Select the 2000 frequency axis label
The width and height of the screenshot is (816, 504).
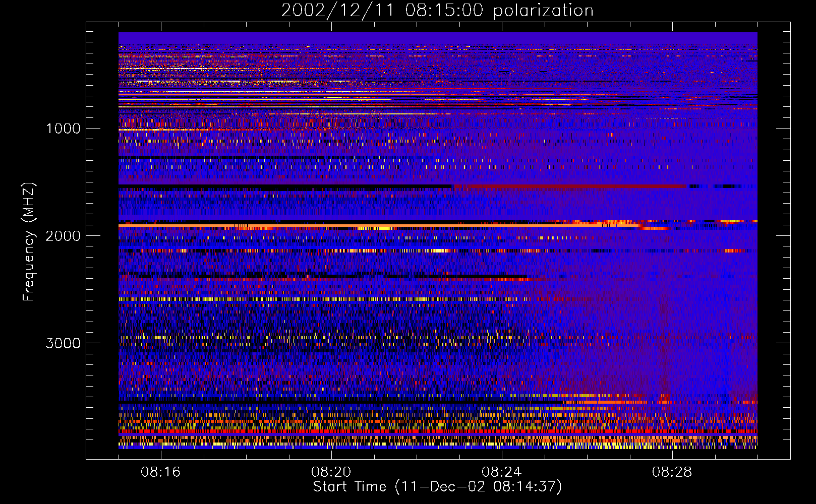point(63,236)
